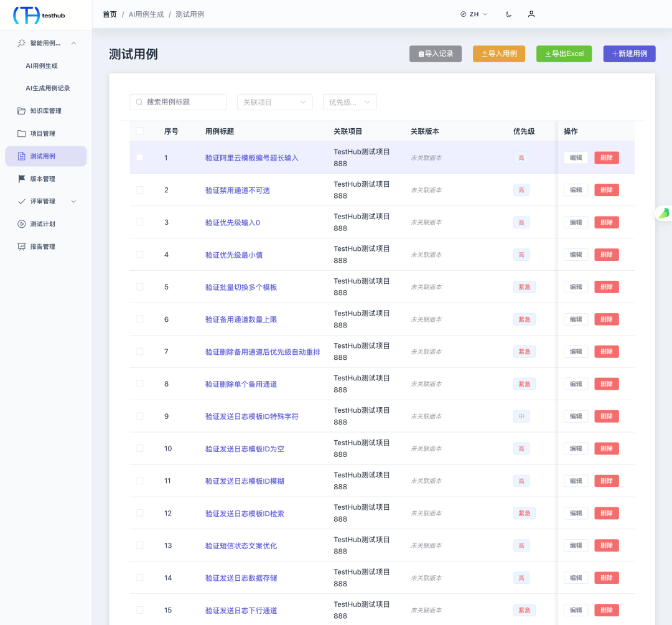Open test case 验证短信状态文案优化
The width and height of the screenshot is (672, 625).
pyautogui.click(x=241, y=546)
